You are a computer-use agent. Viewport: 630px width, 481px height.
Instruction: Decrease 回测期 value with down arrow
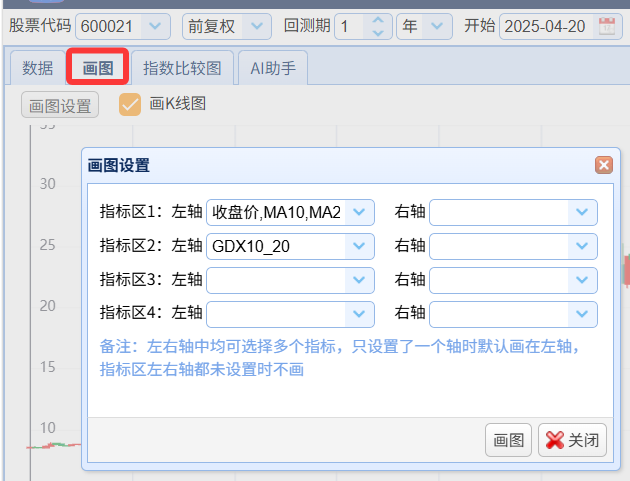[378, 33]
